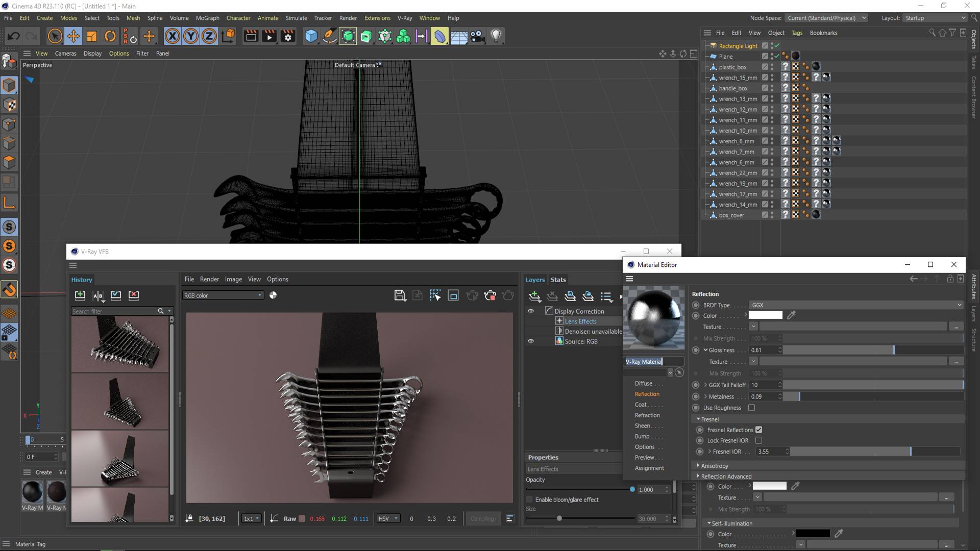This screenshot has height=551, width=980.
Task: Expand the Anisotropy section
Action: click(x=714, y=466)
